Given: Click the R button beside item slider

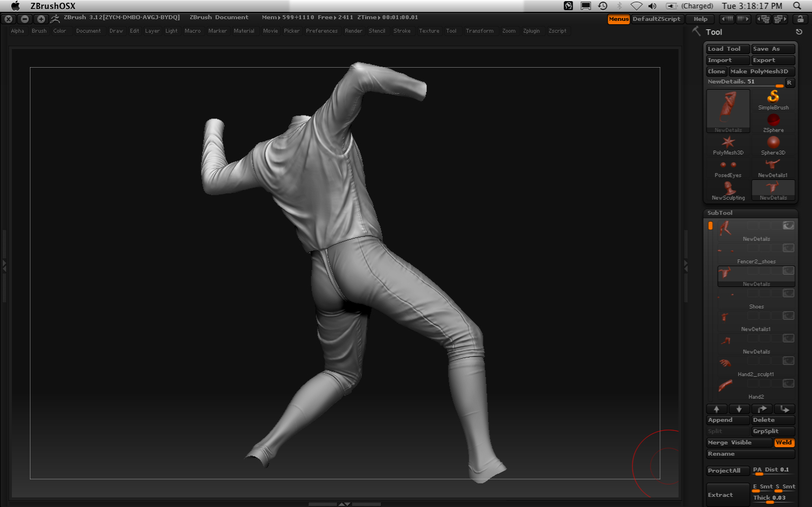Looking at the screenshot, I should point(789,83).
